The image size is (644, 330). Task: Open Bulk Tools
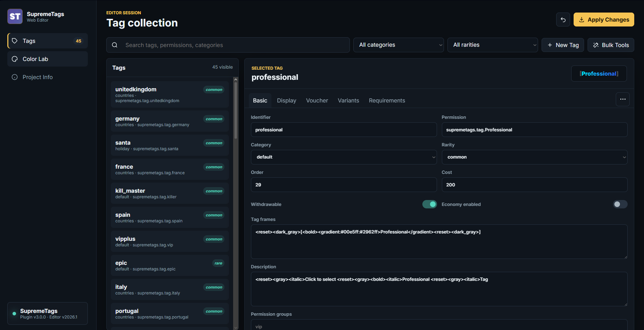(611, 45)
